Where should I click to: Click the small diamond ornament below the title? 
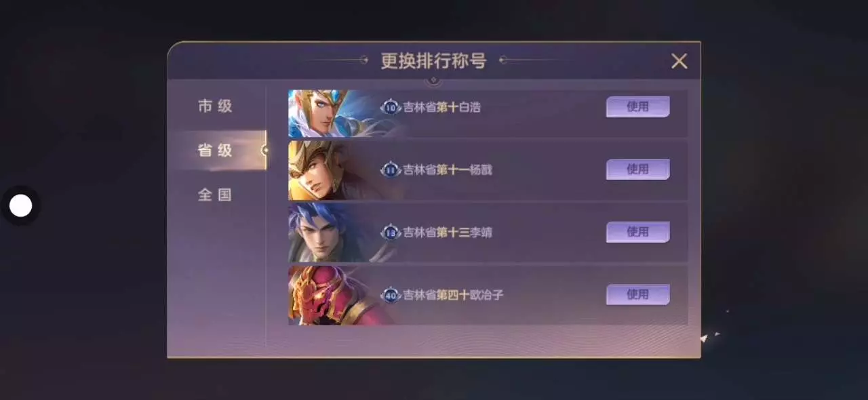coord(434,81)
